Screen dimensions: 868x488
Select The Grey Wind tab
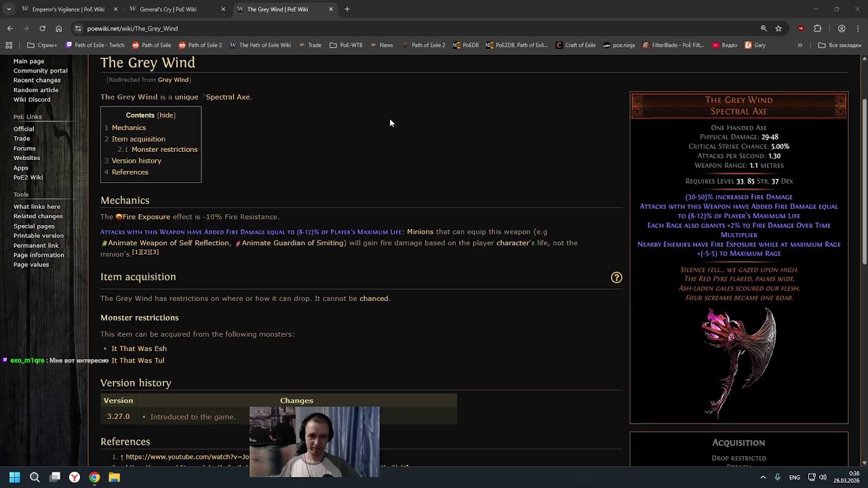point(285,9)
